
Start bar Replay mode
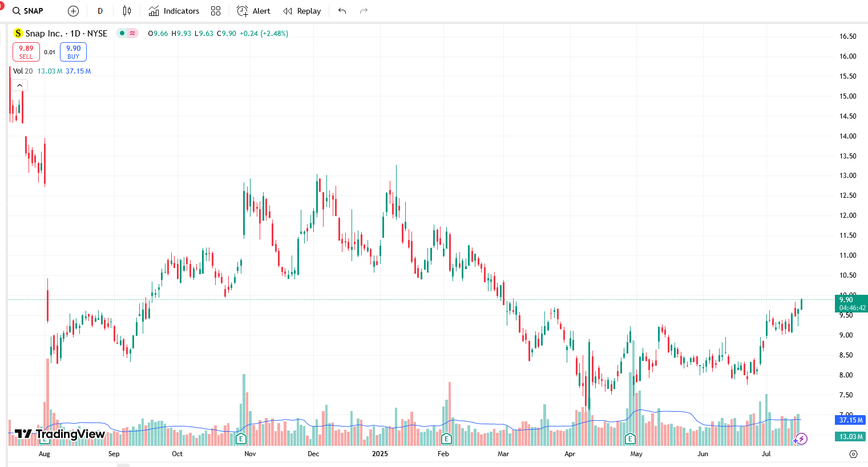click(302, 11)
